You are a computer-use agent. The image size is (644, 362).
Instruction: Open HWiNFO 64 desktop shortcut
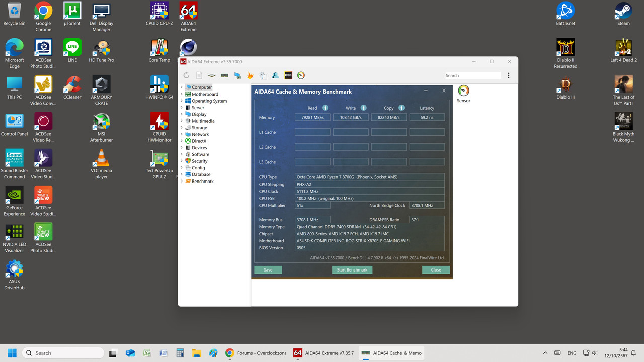click(x=159, y=87)
